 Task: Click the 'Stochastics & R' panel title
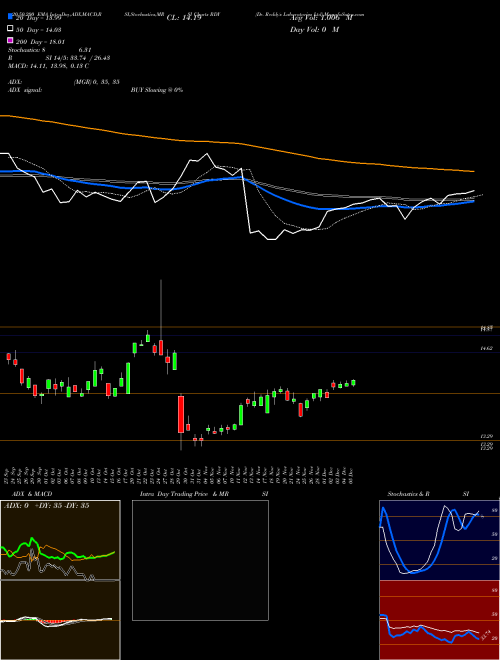408,494
